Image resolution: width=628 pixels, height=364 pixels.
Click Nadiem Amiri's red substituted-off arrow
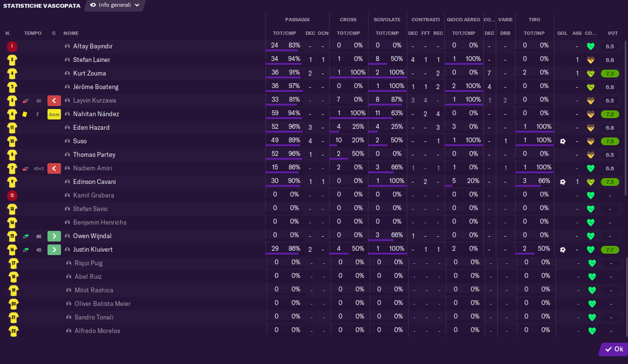(x=54, y=168)
